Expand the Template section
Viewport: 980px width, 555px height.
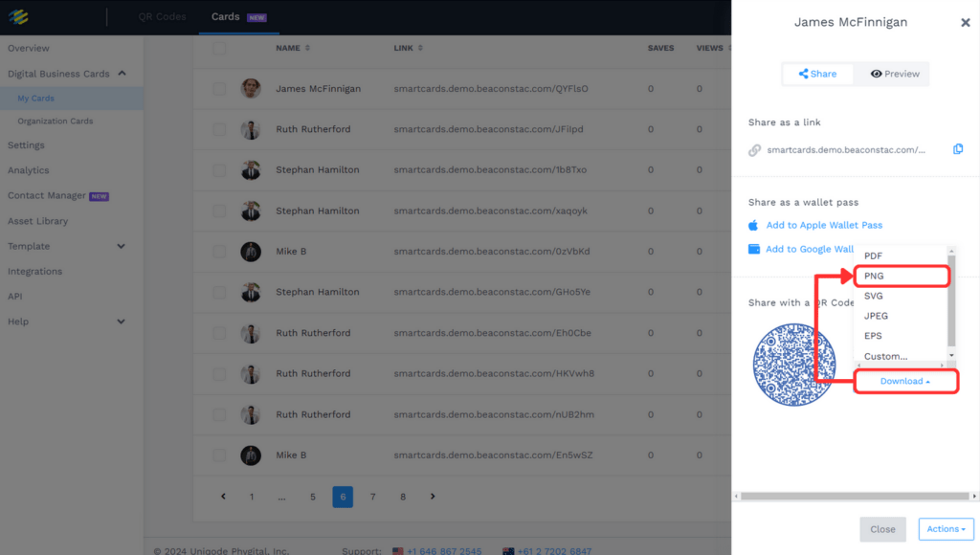click(122, 246)
